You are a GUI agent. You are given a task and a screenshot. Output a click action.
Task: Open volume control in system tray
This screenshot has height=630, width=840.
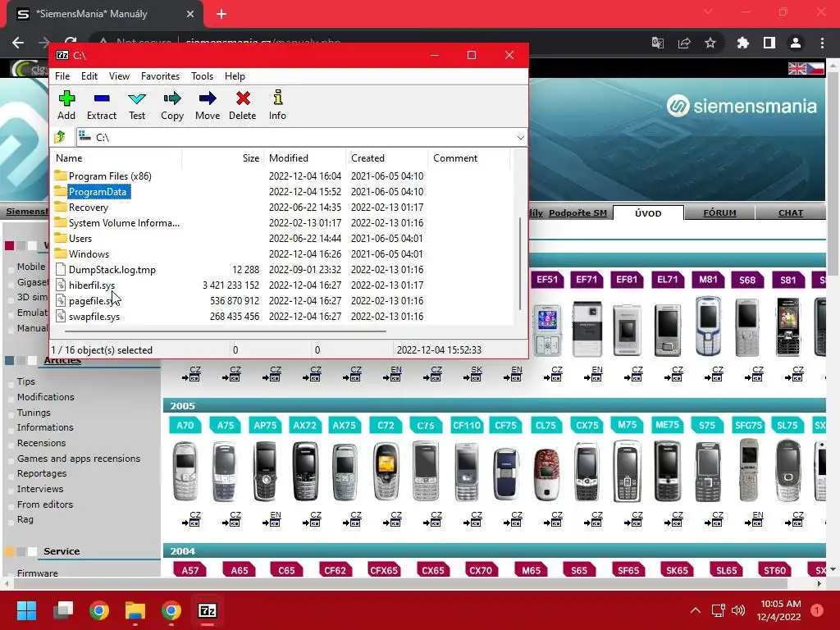pos(738,610)
